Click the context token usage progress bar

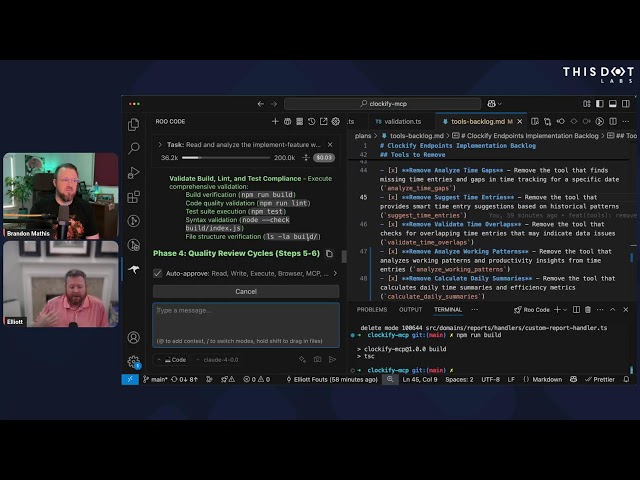click(226, 158)
